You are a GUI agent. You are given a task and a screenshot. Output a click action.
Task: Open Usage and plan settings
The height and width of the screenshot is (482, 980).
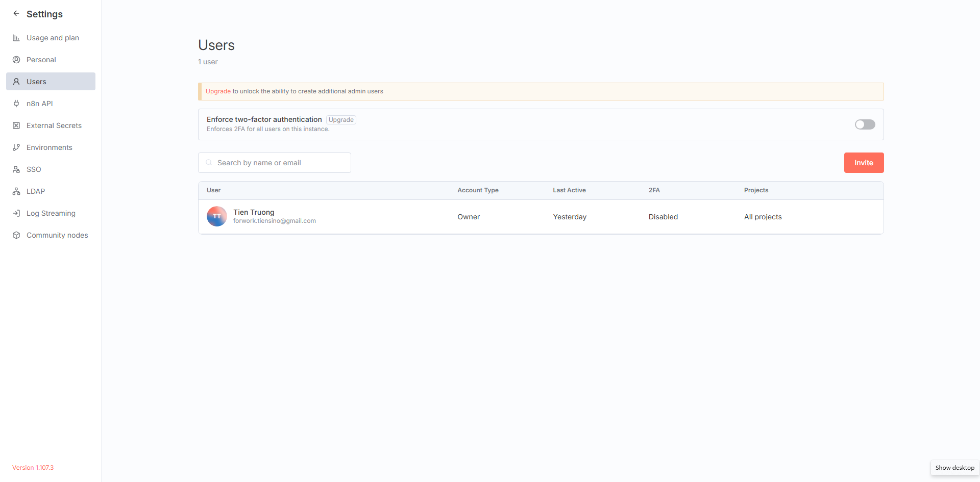[51, 38]
